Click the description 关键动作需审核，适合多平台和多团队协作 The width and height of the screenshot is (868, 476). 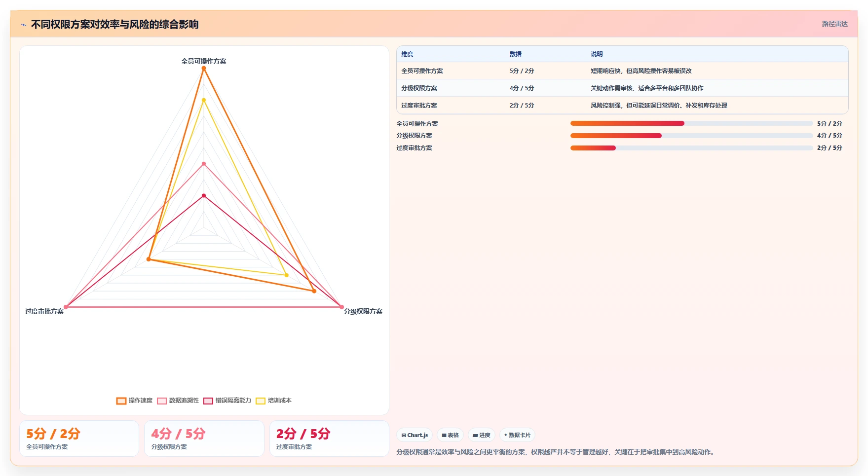tap(647, 88)
